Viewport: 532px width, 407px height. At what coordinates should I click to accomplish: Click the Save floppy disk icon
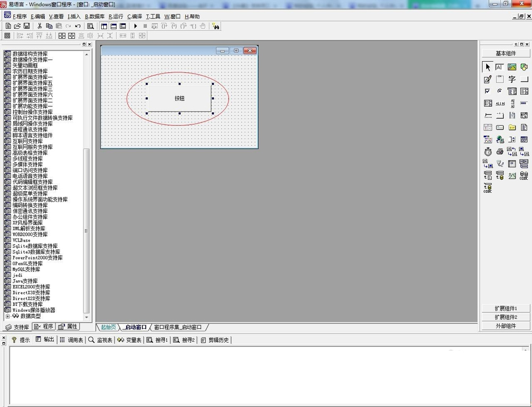point(27,26)
